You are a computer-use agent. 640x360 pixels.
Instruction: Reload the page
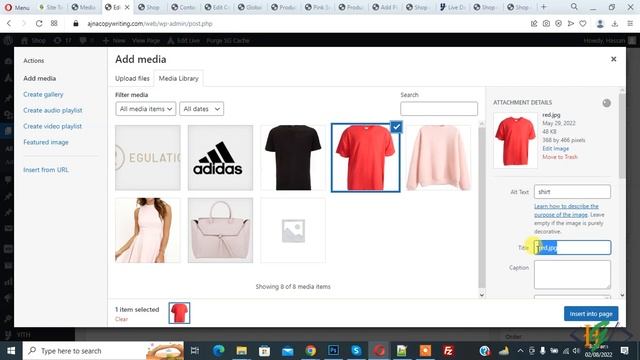tap(39, 24)
